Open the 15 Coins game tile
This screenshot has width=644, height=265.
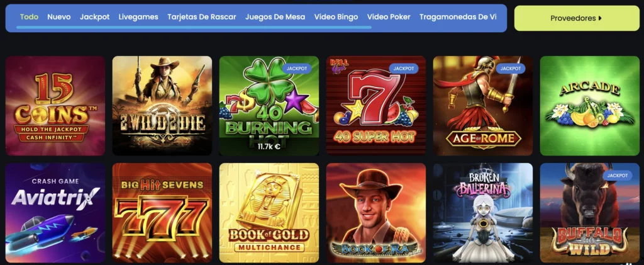[x=55, y=106]
